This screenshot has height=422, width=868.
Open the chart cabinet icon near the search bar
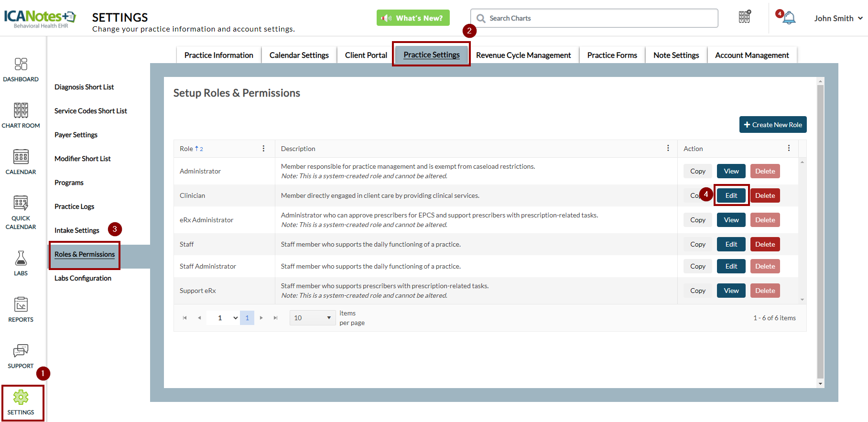744,17
